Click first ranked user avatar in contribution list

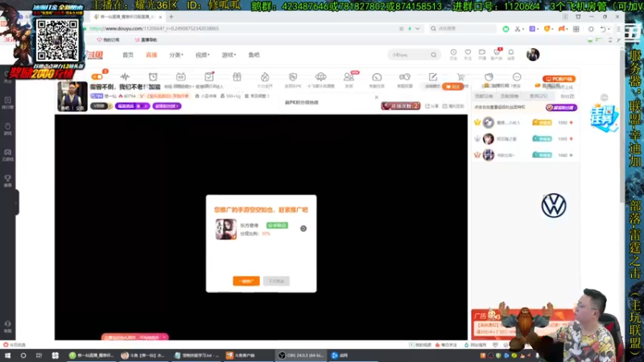[489, 122]
